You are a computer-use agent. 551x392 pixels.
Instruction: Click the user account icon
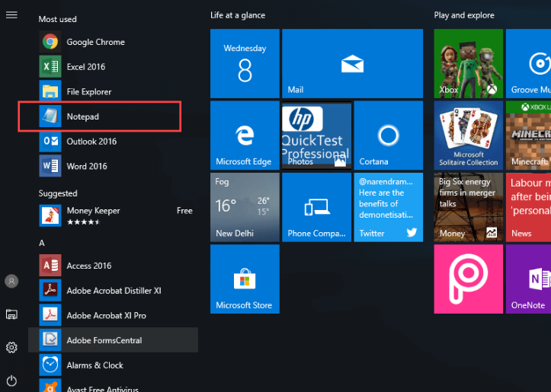click(x=11, y=282)
